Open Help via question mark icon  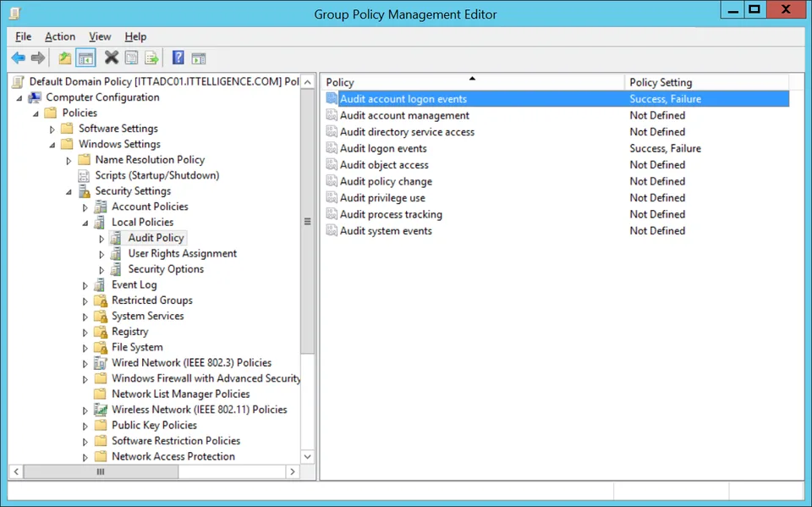tap(178, 58)
